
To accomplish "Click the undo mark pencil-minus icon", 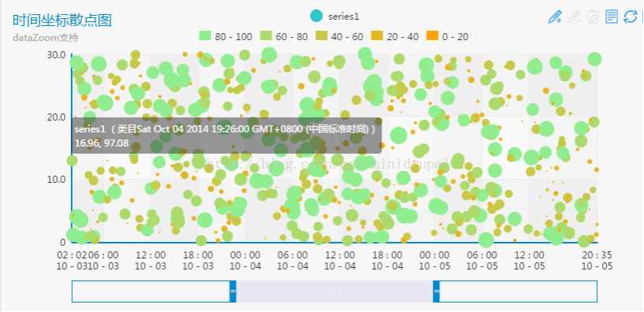I will (x=574, y=17).
